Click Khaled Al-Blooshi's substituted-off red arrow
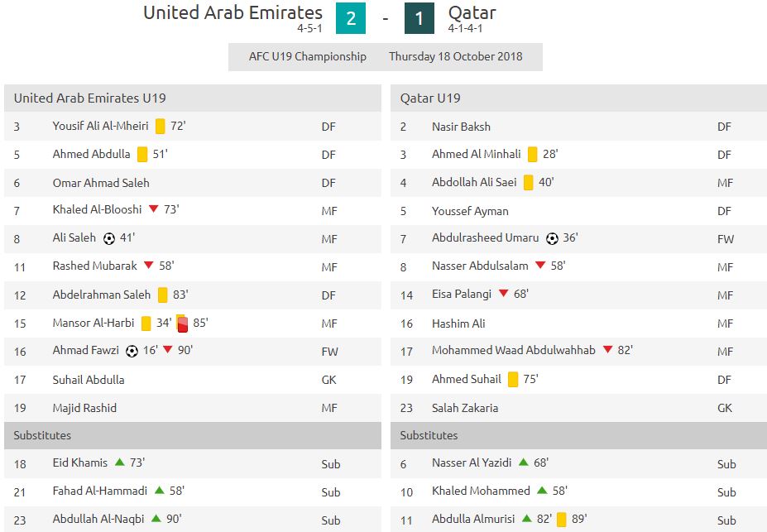 [x=154, y=208]
